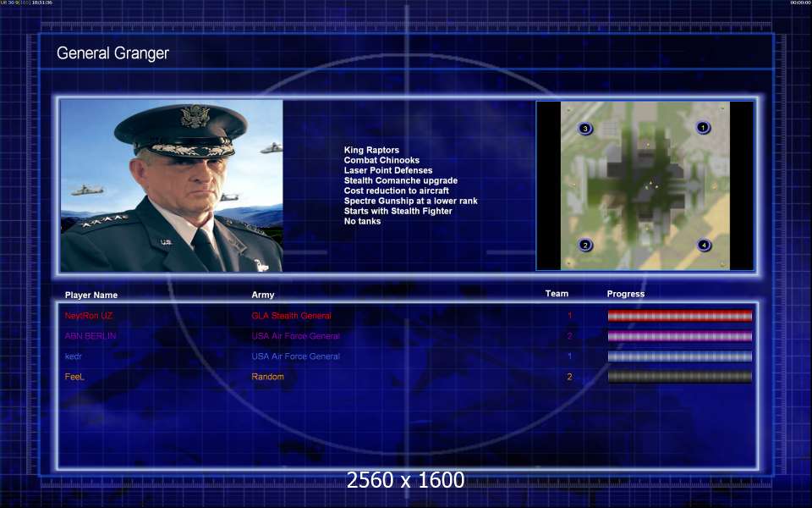812x508 pixels.
Task: Click ABN BERLIN's purple progress bar
Action: pyautogui.click(x=679, y=336)
